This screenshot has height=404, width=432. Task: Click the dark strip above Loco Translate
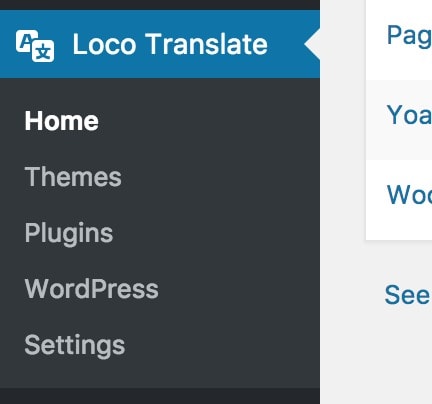[x=160, y=5]
